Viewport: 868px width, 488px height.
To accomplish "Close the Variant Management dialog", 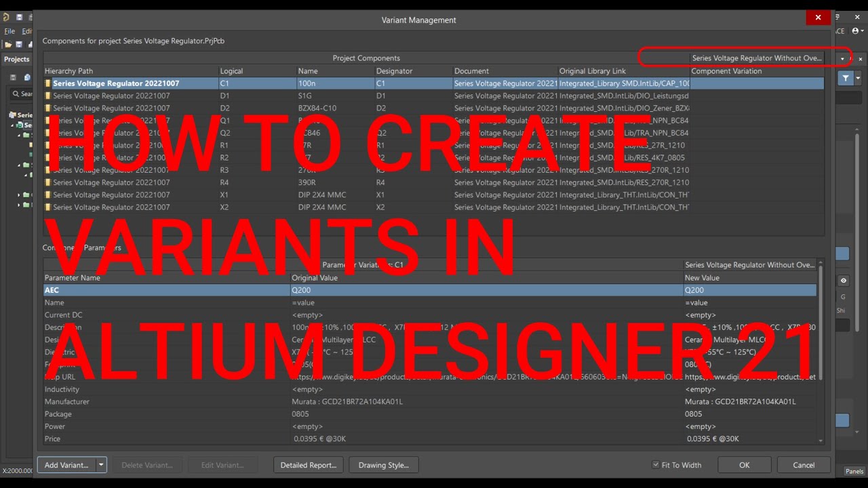I will tap(818, 18).
